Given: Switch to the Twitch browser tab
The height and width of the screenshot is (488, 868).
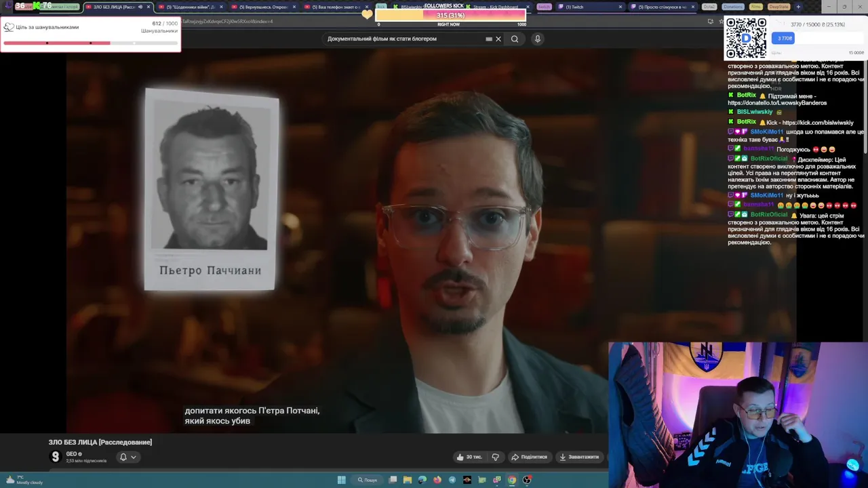Looking at the screenshot, I should (x=587, y=7).
